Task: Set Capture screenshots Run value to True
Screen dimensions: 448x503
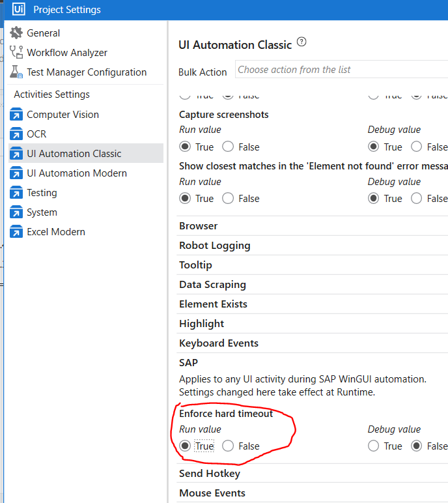Action: tap(185, 147)
